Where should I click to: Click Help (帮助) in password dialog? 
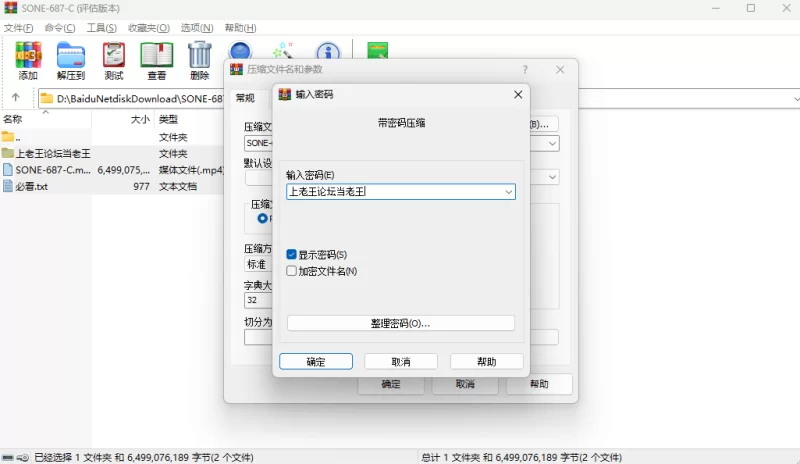pos(487,361)
